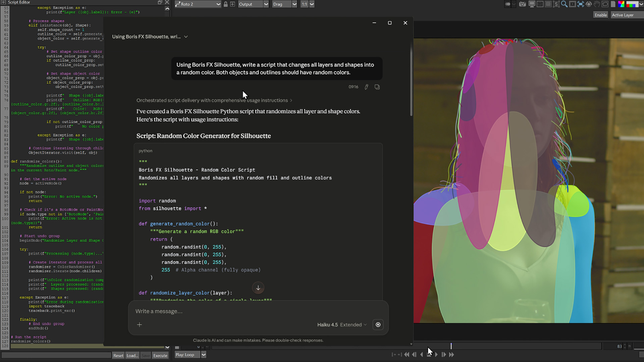Click the 'Script: Random Color Generator for Silhouette' heading

coord(203,136)
